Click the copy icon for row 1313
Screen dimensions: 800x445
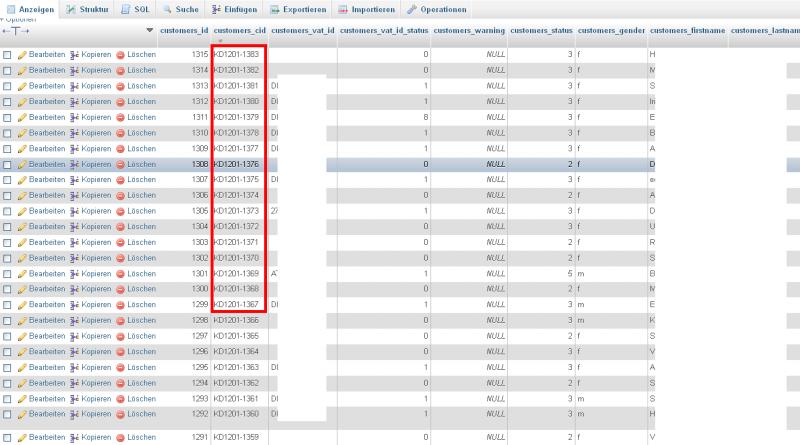tap(74, 86)
